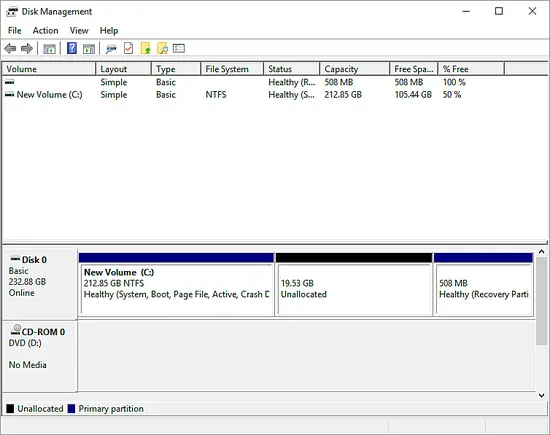This screenshot has width=550, height=435.
Task: Open Help via the blue question icon
Action: tap(72, 48)
